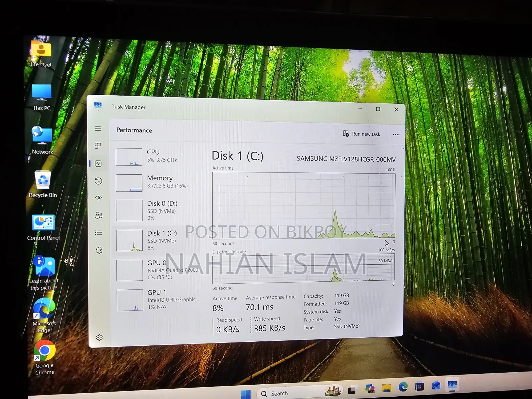Click the SSD (NVMe) Type value
The image size is (532, 399).
[x=347, y=326]
